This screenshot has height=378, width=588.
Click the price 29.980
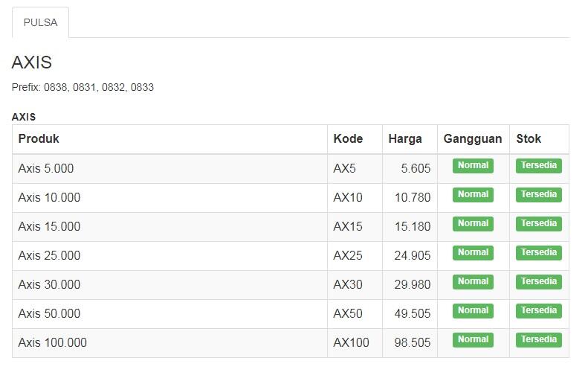click(413, 285)
